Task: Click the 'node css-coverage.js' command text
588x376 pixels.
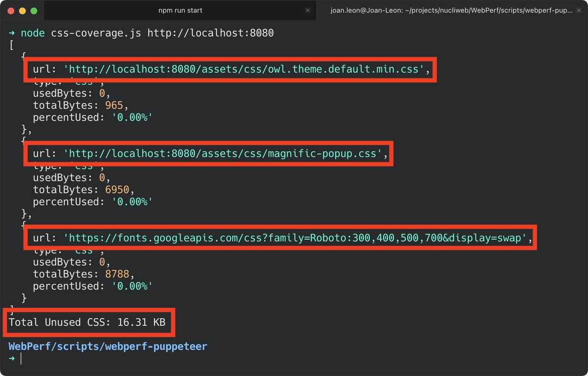Action: pos(82,34)
